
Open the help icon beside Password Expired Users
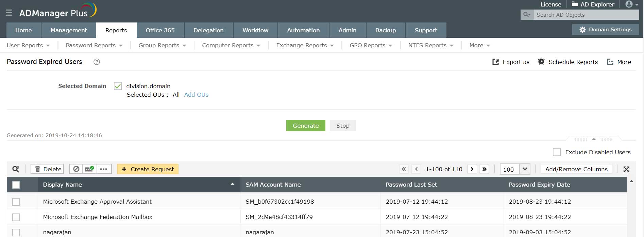click(x=97, y=62)
